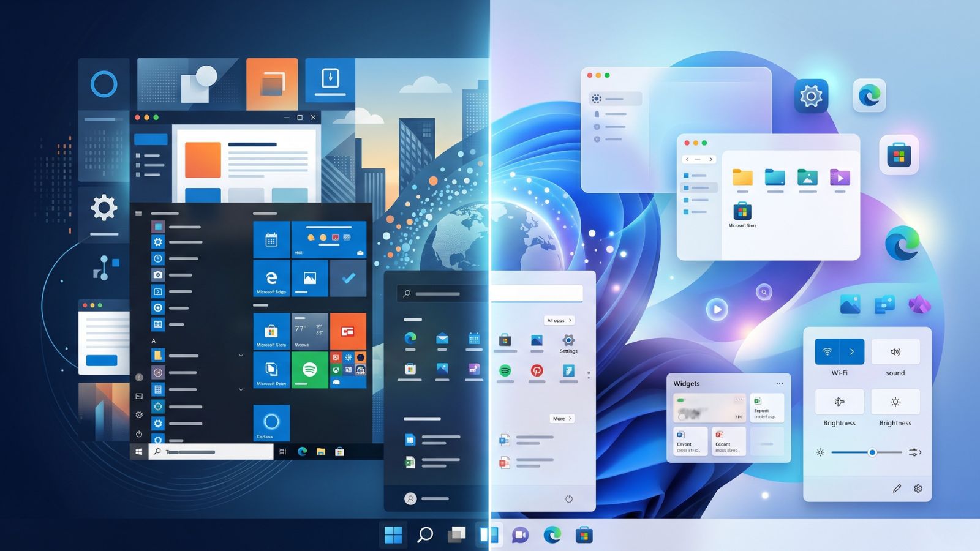Click the user avatar in Windows 11 Start
Image resolution: width=980 pixels, height=551 pixels.
[x=410, y=499]
